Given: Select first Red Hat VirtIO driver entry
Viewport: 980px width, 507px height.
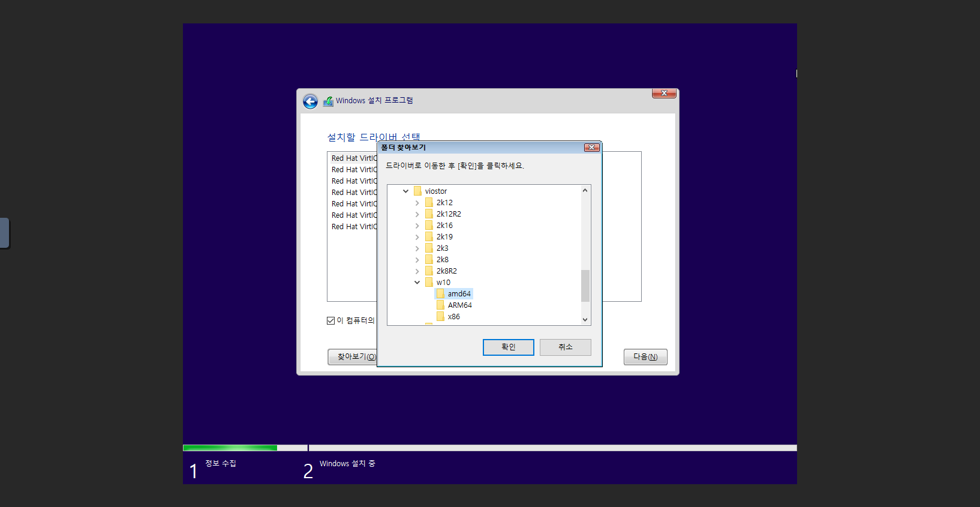Looking at the screenshot, I should [354, 158].
